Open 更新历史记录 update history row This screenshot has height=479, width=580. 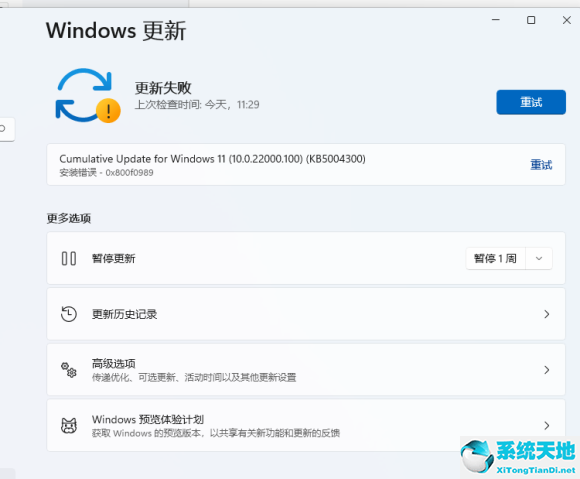point(306,314)
